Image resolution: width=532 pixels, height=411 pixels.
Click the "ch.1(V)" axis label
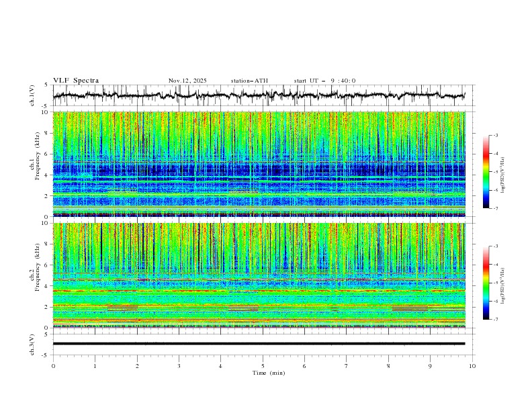pos(32,95)
